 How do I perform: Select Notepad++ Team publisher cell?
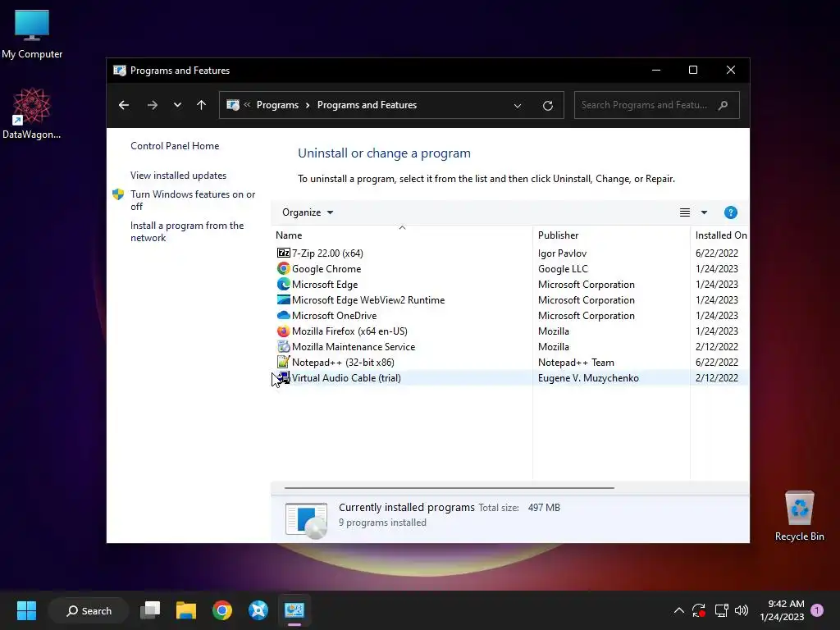tap(576, 362)
